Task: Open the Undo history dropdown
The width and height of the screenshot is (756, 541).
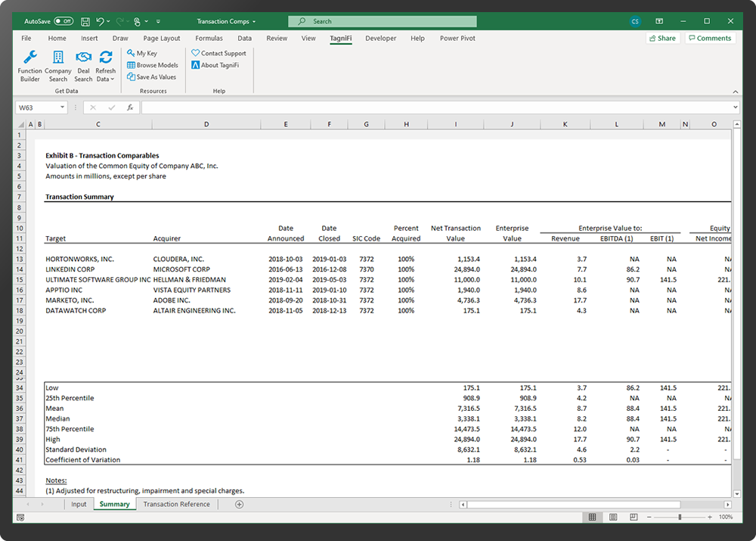Action: click(108, 21)
